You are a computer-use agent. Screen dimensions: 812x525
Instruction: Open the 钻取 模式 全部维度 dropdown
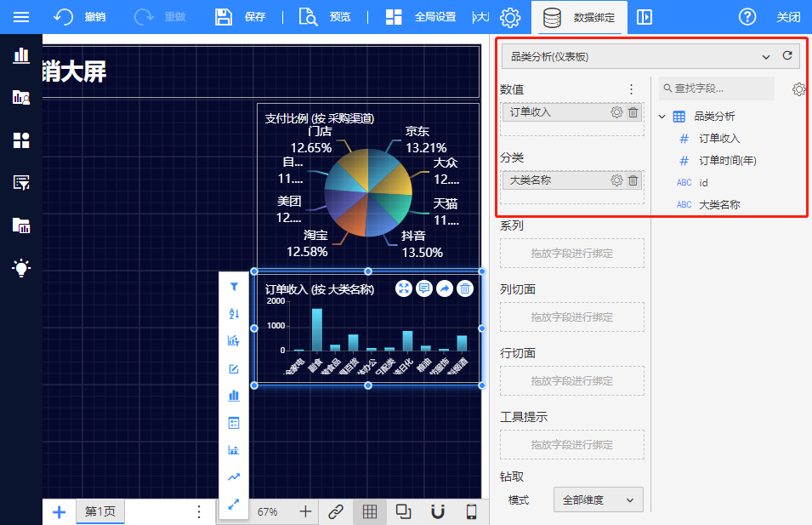tap(598, 499)
